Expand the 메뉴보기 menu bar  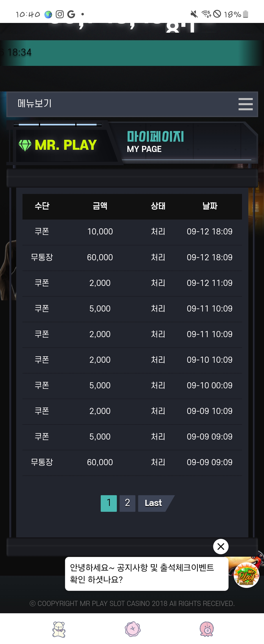tap(125, 104)
